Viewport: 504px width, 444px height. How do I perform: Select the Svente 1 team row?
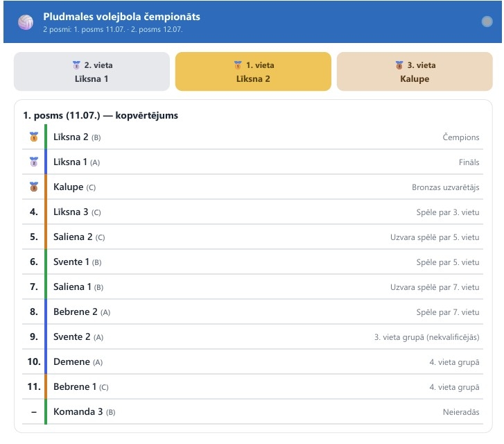[252, 262]
